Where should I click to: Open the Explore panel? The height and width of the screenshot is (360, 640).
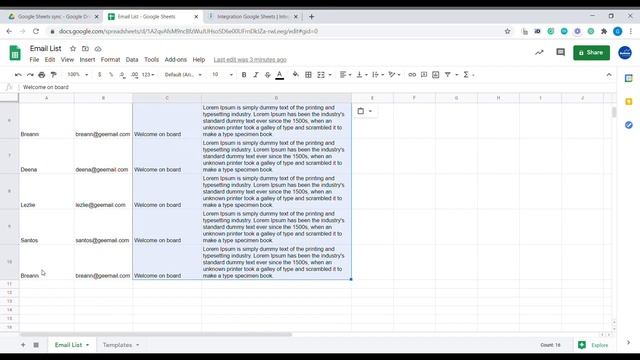point(593,345)
